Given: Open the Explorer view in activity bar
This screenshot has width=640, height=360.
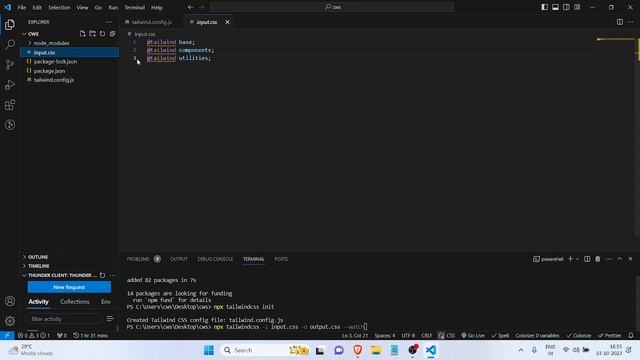Looking at the screenshot, I should [10, 25].
